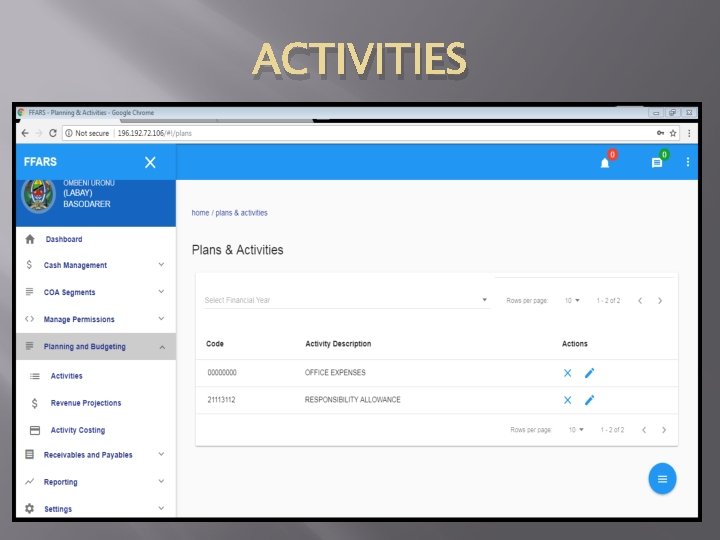Expand Settings menu
Viewport: 720px width, 540px height.
pyautogui.click(x=161, y=508)
